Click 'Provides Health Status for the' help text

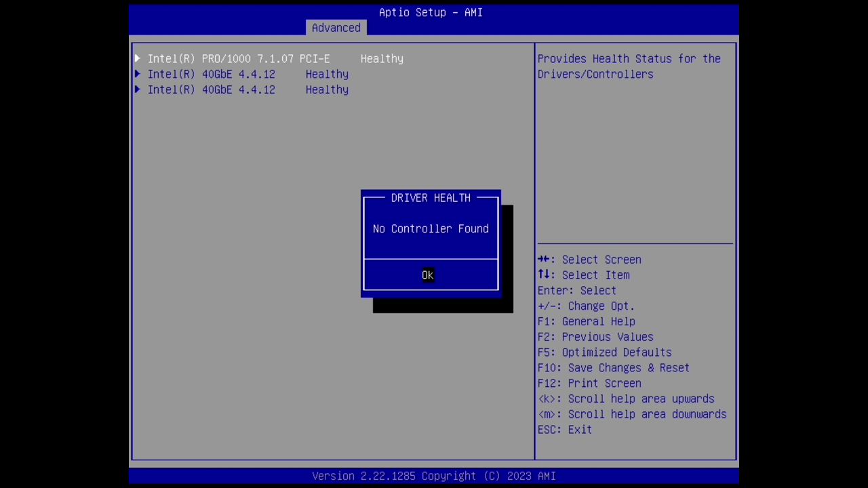click(x=629, y=59)
